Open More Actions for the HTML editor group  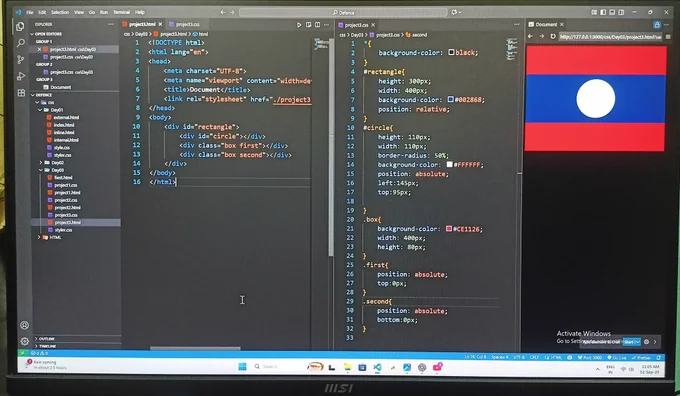tap(327, 25)
